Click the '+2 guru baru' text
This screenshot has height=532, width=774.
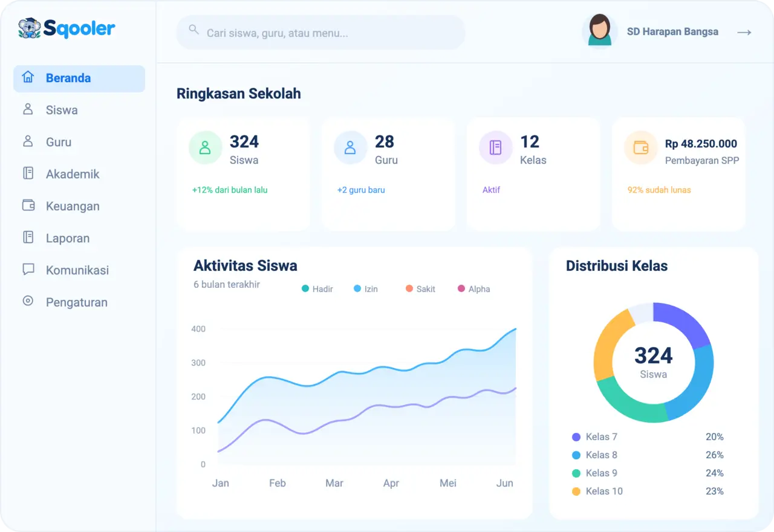pos(361,190)
